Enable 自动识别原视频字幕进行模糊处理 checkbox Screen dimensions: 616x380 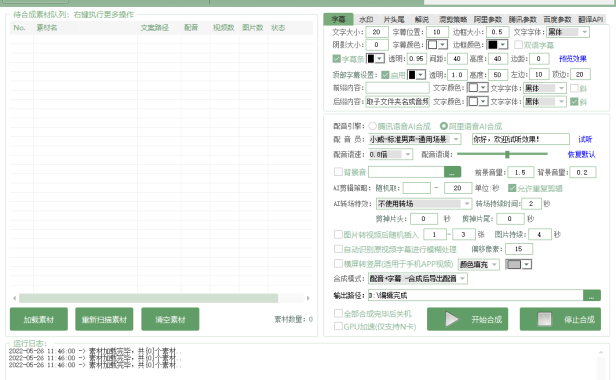pyautogui.click(x=338, y=249)
